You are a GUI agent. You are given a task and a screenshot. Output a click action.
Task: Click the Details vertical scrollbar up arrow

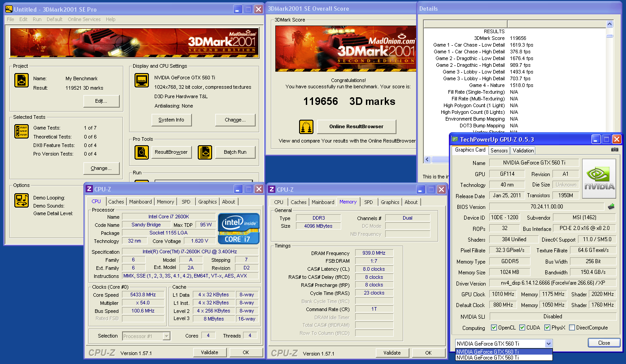coord(609,24)
